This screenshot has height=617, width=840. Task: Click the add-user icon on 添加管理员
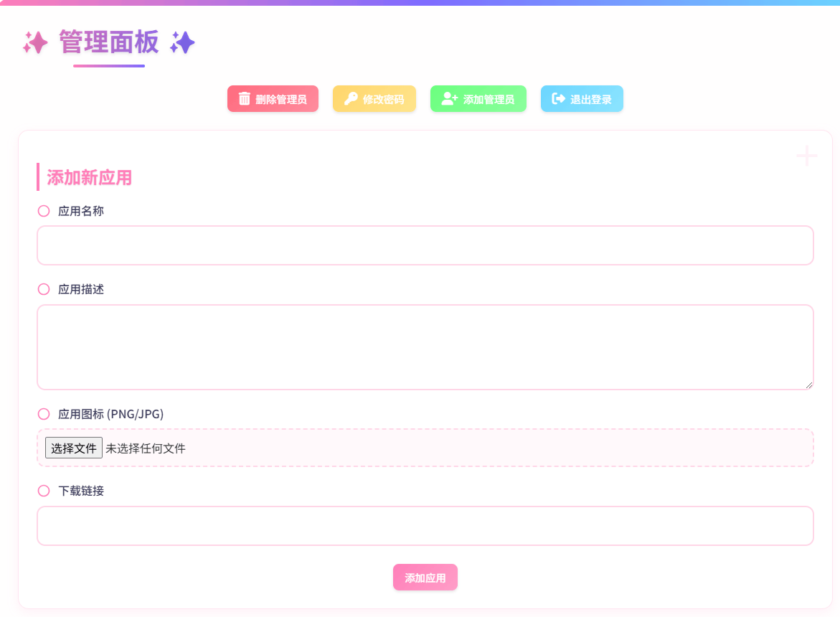pos(450,98)
